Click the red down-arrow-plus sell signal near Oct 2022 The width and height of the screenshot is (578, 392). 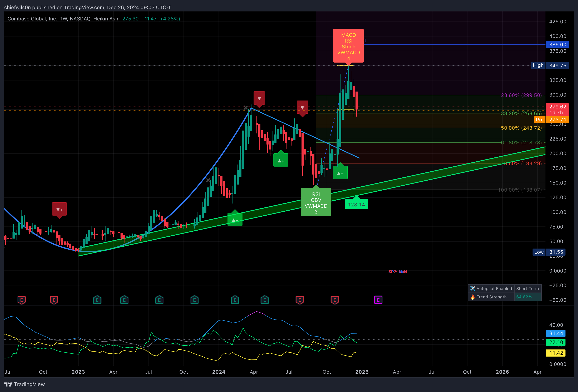pos(59,210)
